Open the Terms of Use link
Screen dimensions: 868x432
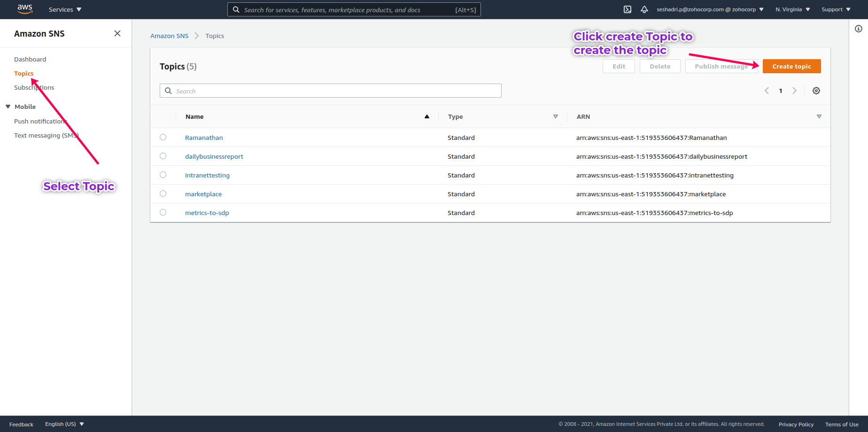point(842,424)
